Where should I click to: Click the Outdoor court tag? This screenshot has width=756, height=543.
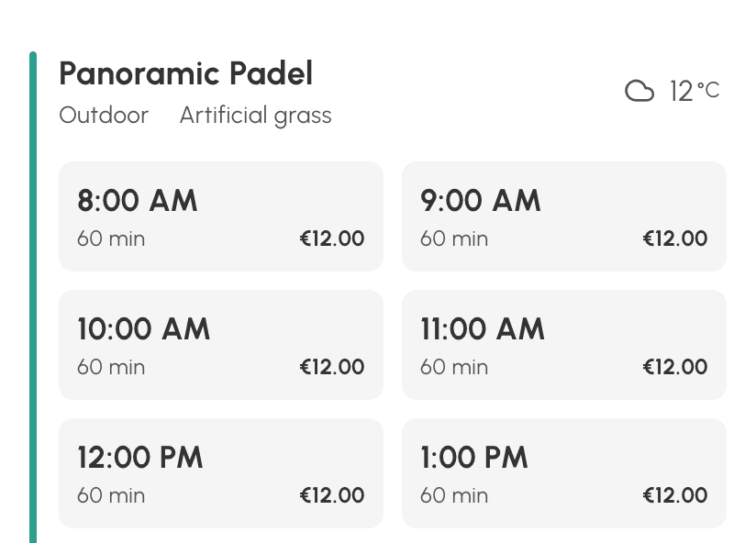click(104, 116)
